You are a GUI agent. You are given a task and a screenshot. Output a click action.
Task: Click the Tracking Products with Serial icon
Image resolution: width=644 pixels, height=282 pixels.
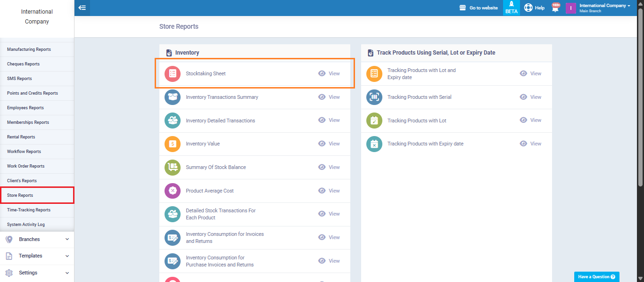point(374,97)
